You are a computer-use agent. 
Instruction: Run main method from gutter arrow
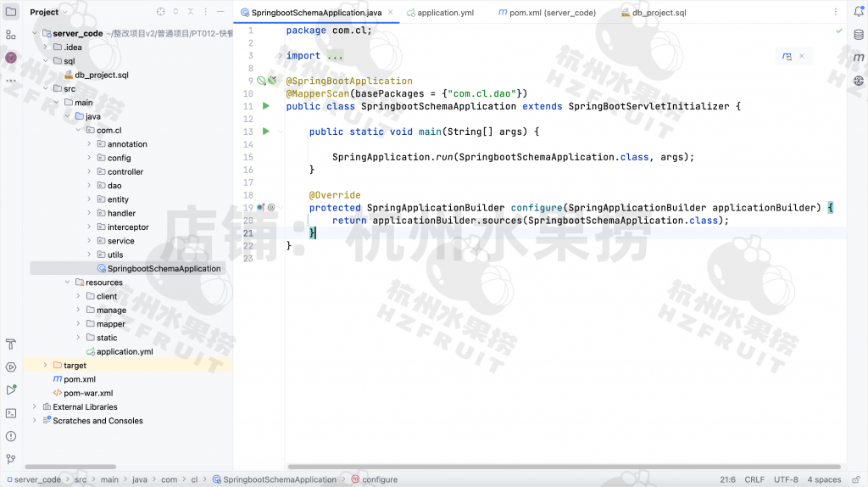[x=265, y=132]
